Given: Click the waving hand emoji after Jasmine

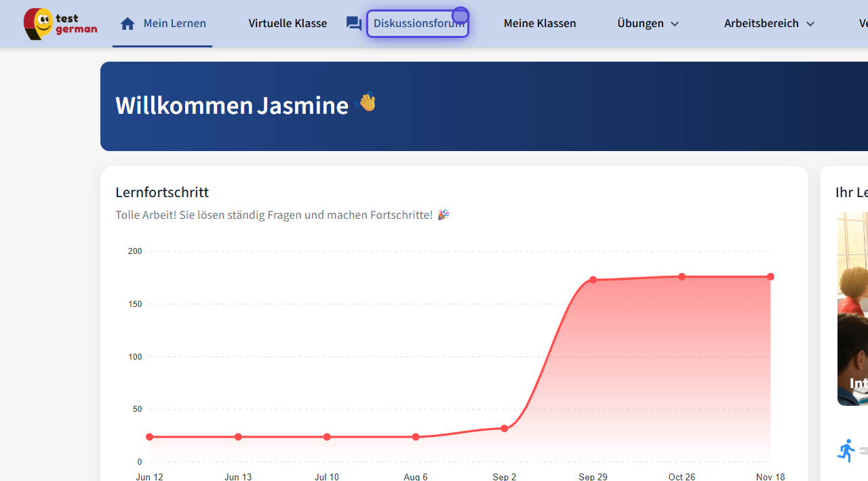Looking at the screenshot, I should [x=366, y=102].
